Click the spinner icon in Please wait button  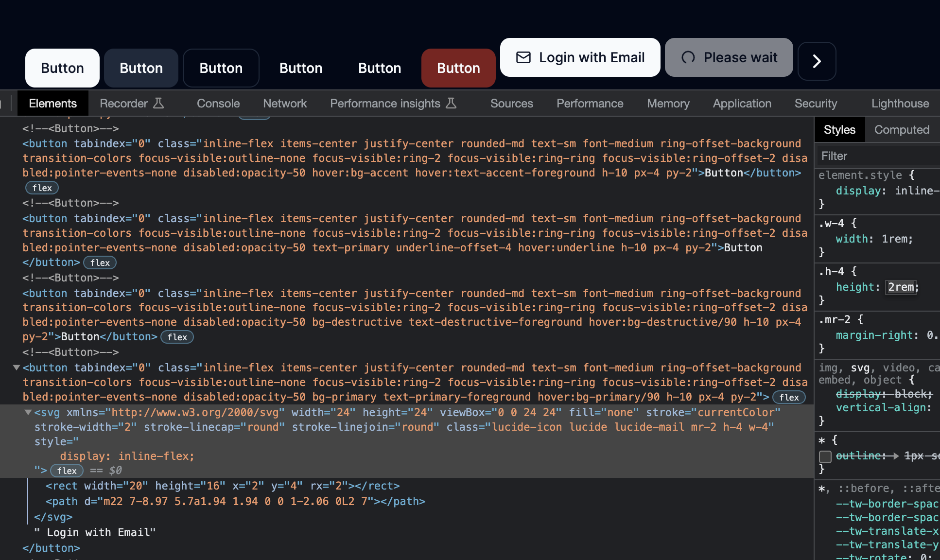tap(687, 57)
